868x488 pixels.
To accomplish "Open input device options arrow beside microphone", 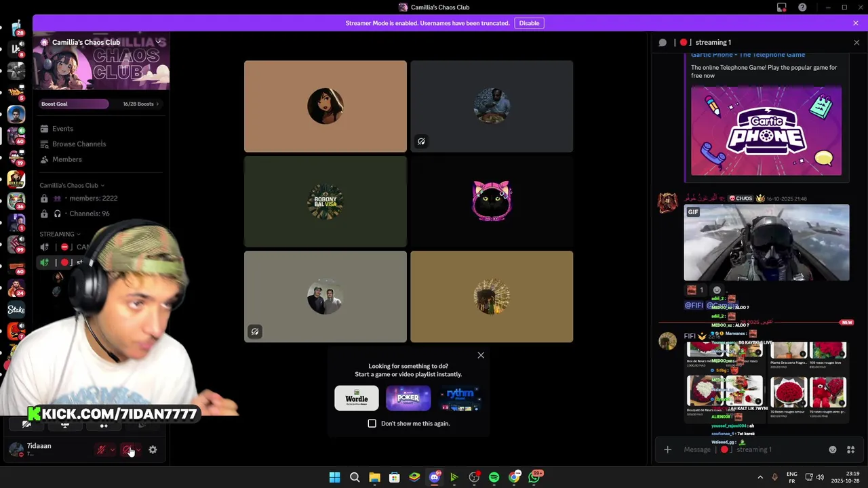I will click(112, 449).
